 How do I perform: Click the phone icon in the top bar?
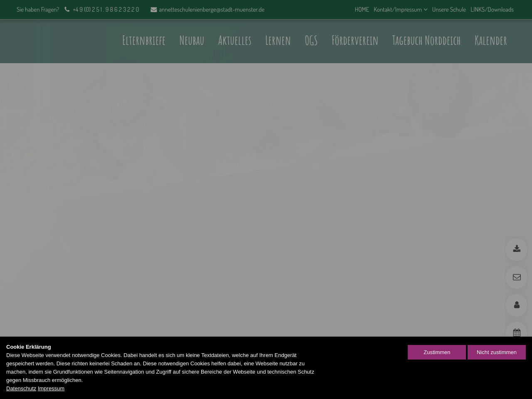67,10
